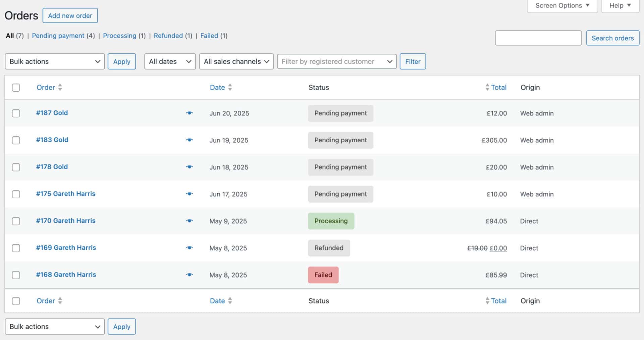Open the Help menu
Screen dimensions: 644x340
[620, 5]
